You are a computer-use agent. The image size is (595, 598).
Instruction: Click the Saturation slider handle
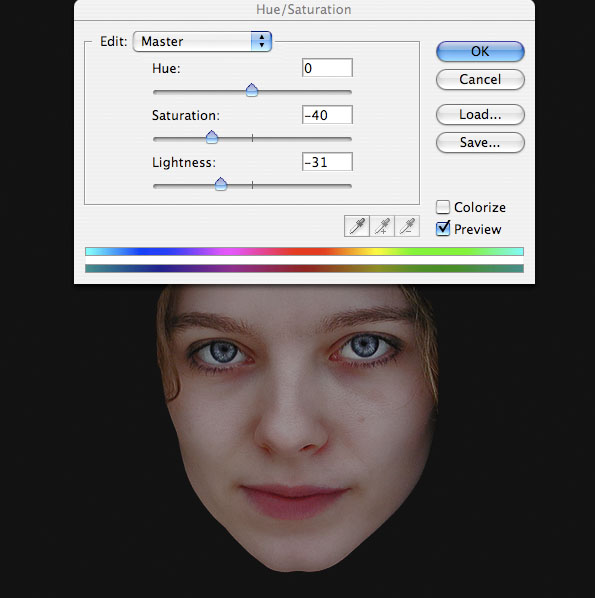tap(212, 137)
